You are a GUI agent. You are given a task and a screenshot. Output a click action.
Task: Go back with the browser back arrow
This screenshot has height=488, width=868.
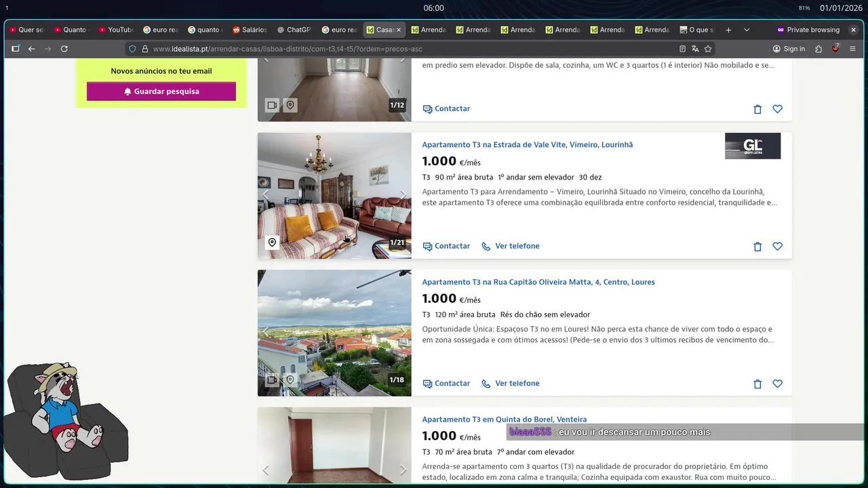(x=31, y=49)
